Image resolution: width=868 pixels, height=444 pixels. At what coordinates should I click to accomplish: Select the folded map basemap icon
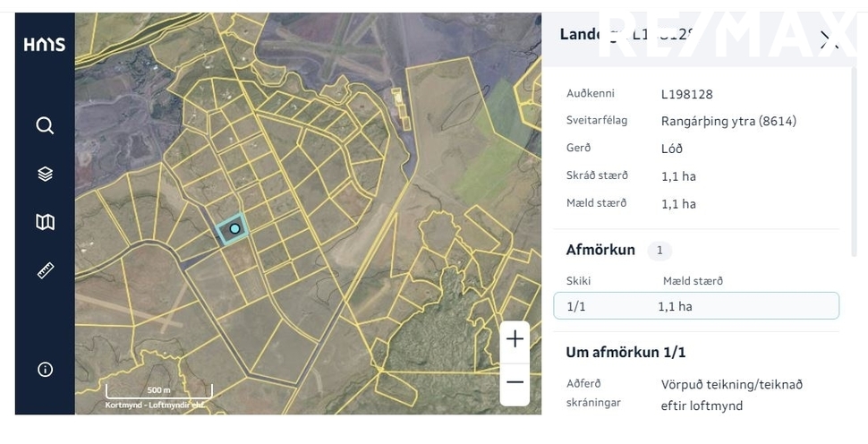tap(45, 222)
